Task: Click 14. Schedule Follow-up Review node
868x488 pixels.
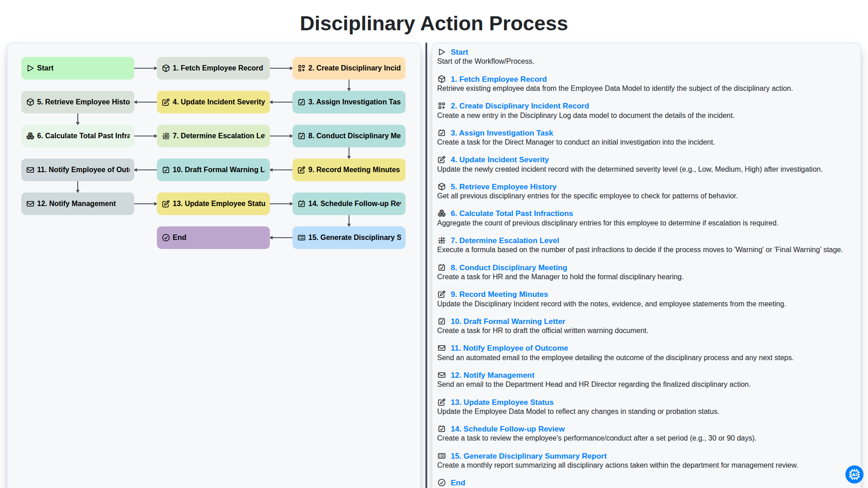Action: (x=349, y=204)
